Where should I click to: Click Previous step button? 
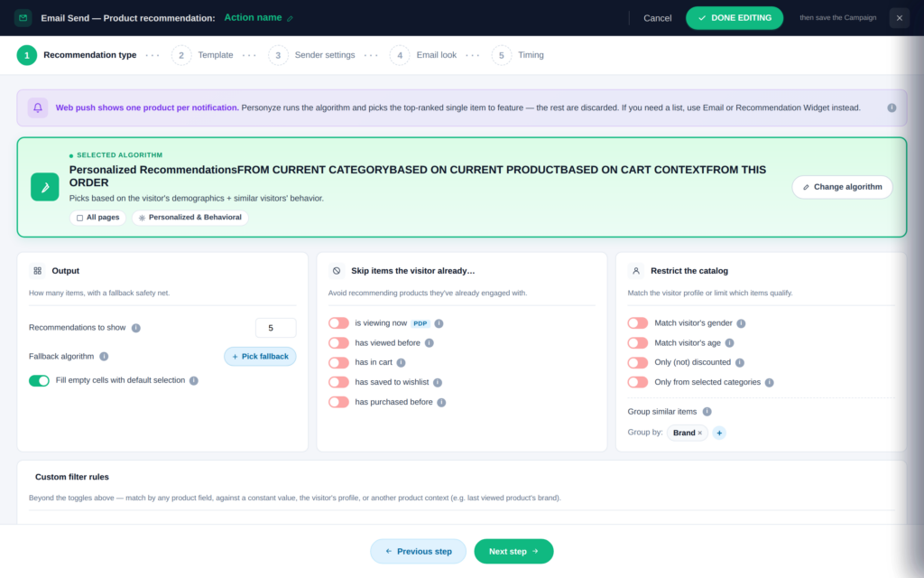coord(419,552)
